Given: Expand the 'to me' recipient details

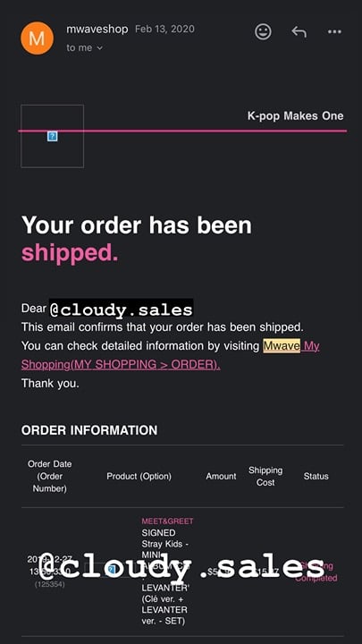Looking at the screenshot, I should (x=85, y=48).
